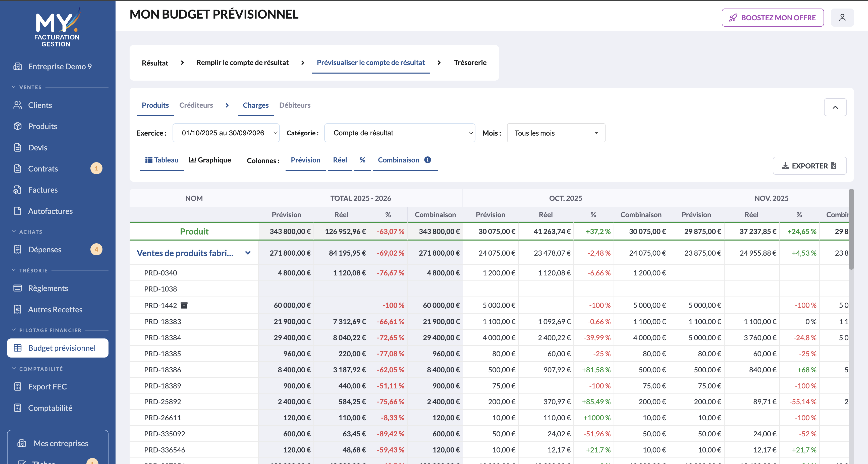Click the Comptabilité calculator icon

click(18, 408)
